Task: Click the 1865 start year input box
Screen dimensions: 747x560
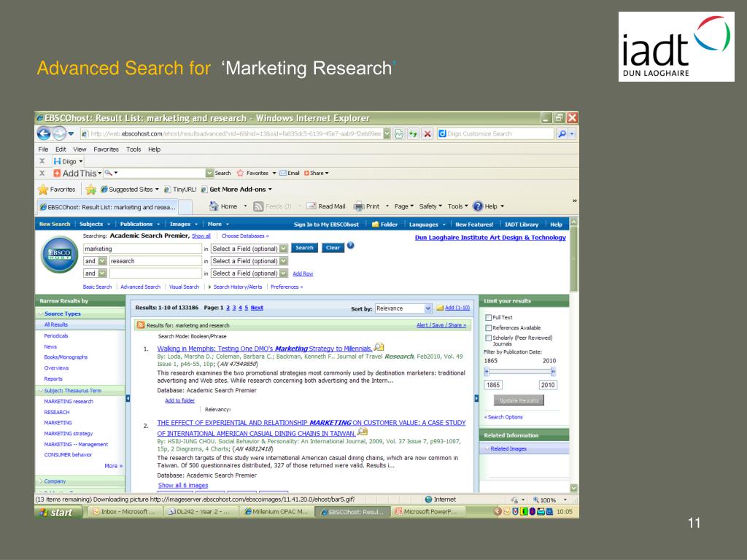Action: pyautogui.click(x=494, y=385)
